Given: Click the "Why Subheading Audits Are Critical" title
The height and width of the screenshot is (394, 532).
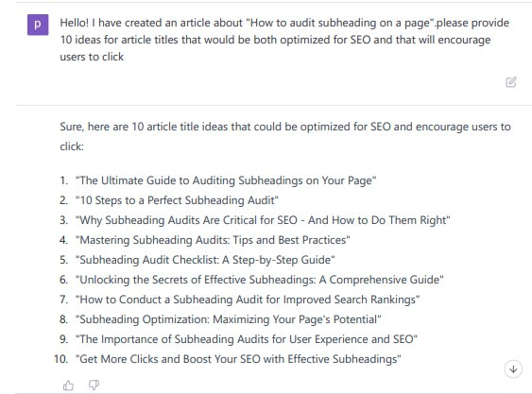Looking at the screenshot, I should [263, 220].
